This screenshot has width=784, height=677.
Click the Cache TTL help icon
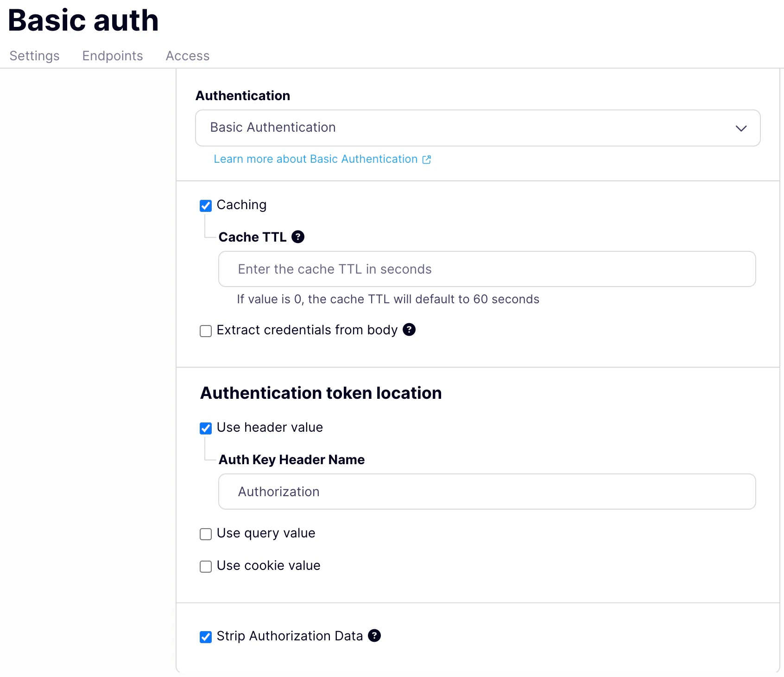pyautogui.click(x=298, y=236)
